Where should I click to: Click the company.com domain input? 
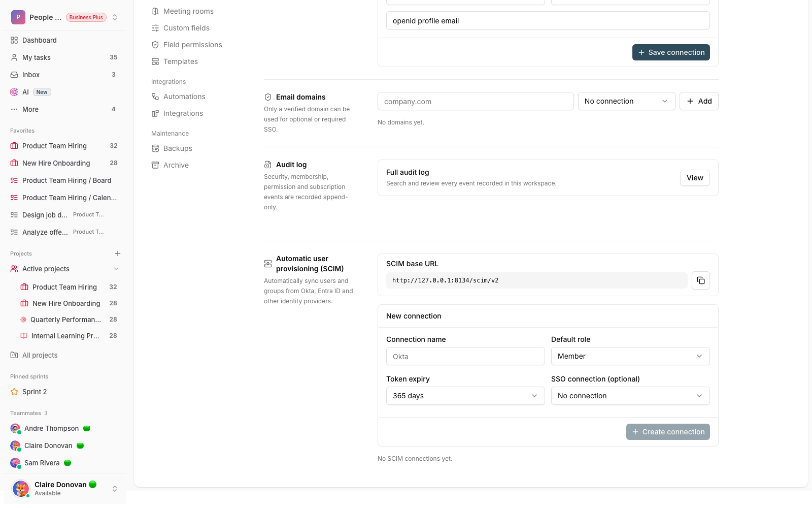tap(476, 101)
